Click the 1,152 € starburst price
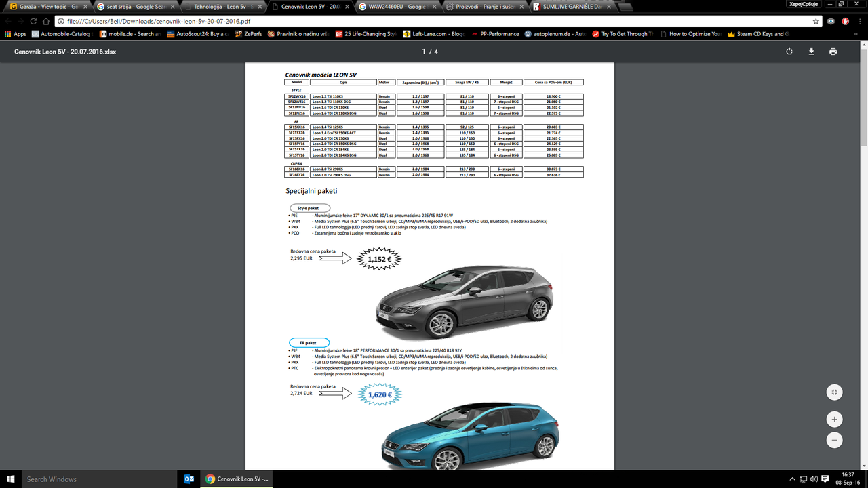 pyautogui.click(x=380, y=259)
